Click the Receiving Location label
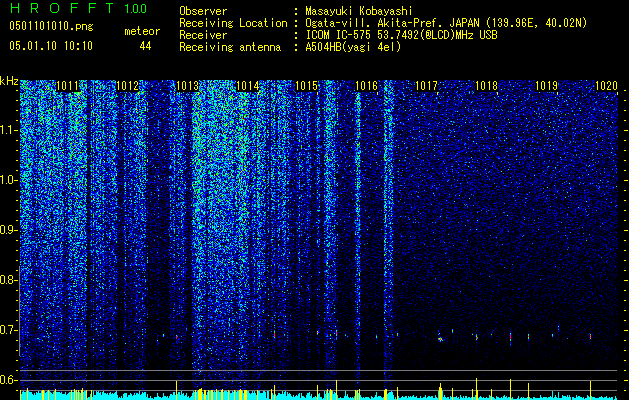Viewport: 629px width, 400px height. coord(233,23)
